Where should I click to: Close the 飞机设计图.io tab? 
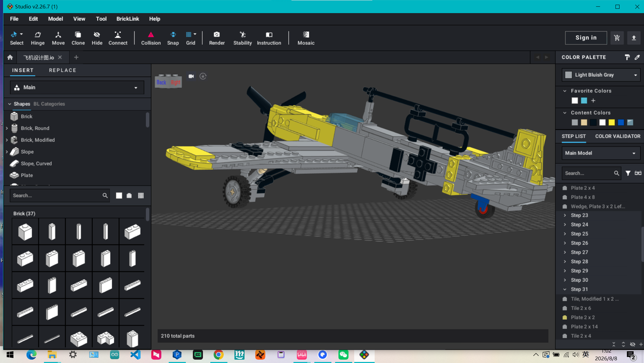pos(60,57)
